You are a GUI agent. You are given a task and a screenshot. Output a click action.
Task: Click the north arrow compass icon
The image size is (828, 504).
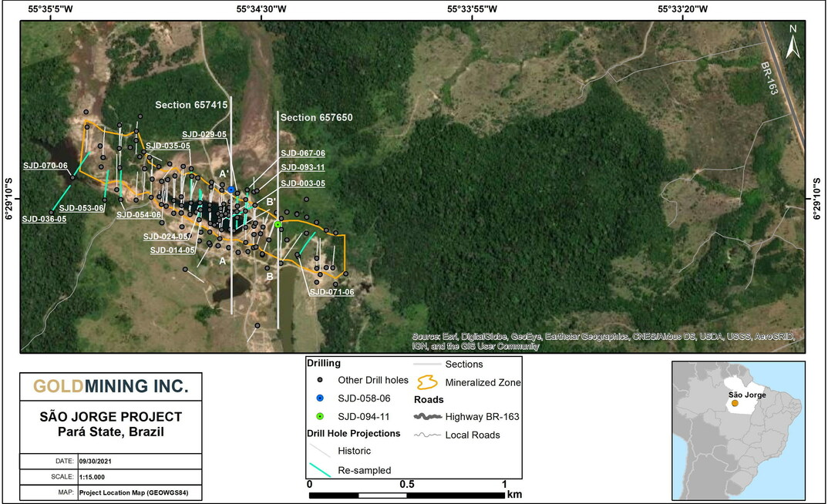(x=793, y=42)
